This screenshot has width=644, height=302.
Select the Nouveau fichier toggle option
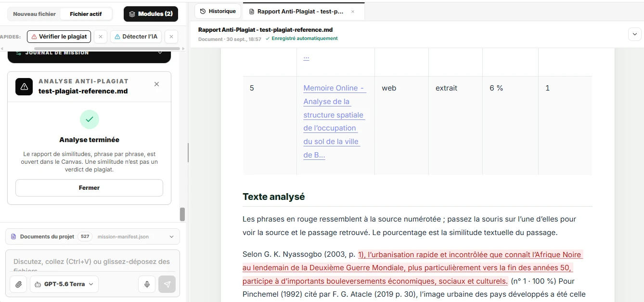(34, 14)
